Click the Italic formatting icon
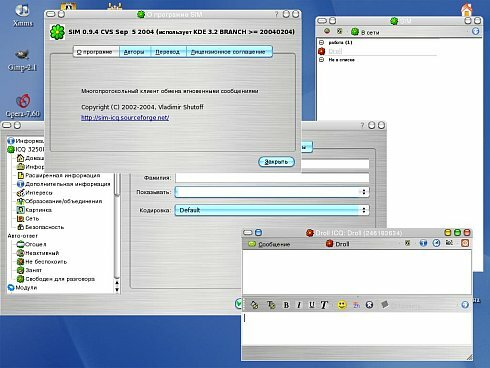 (x=299, y=305)
